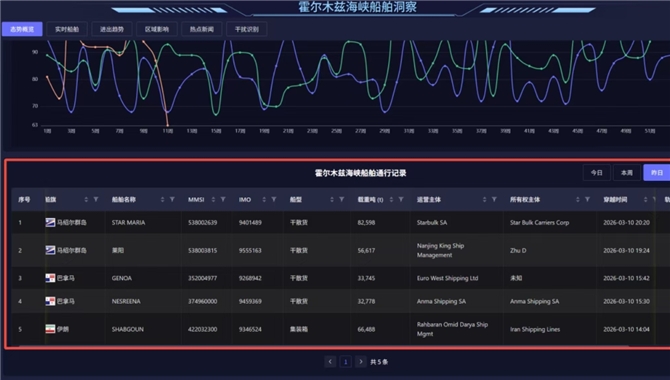Sort by 运营主体 column arrows
670x380 pixels.
tap(484, 200)
